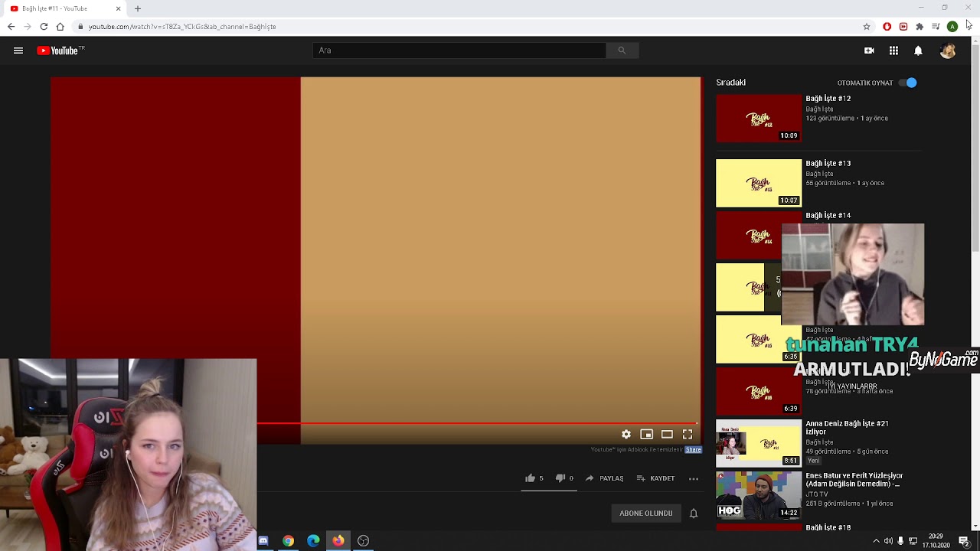The image size is (980, 551).
Task: Open the system volume speaker icon
Action: 888,541
